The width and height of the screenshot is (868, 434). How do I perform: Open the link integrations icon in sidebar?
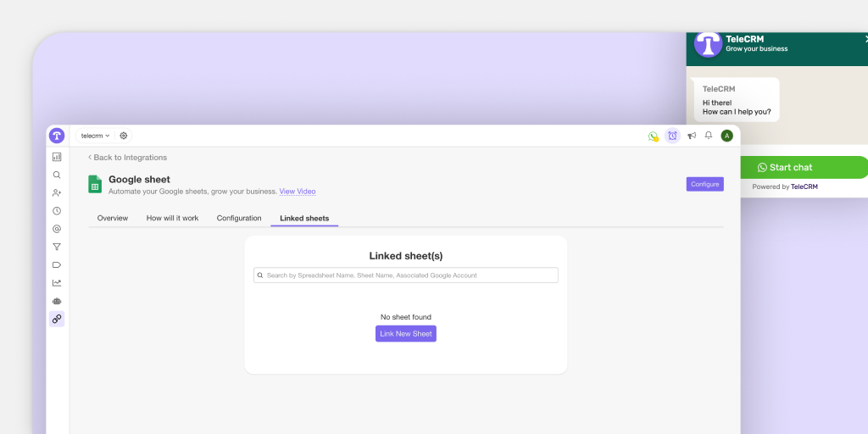pos(57,319)
